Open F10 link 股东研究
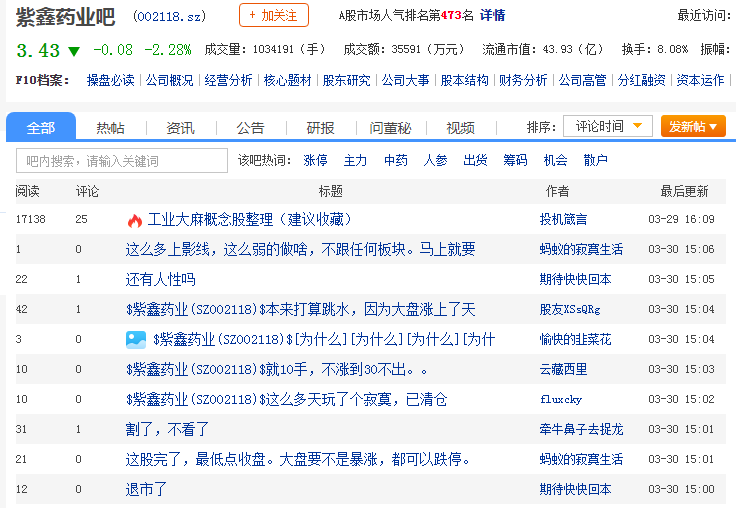 point(346,80)
